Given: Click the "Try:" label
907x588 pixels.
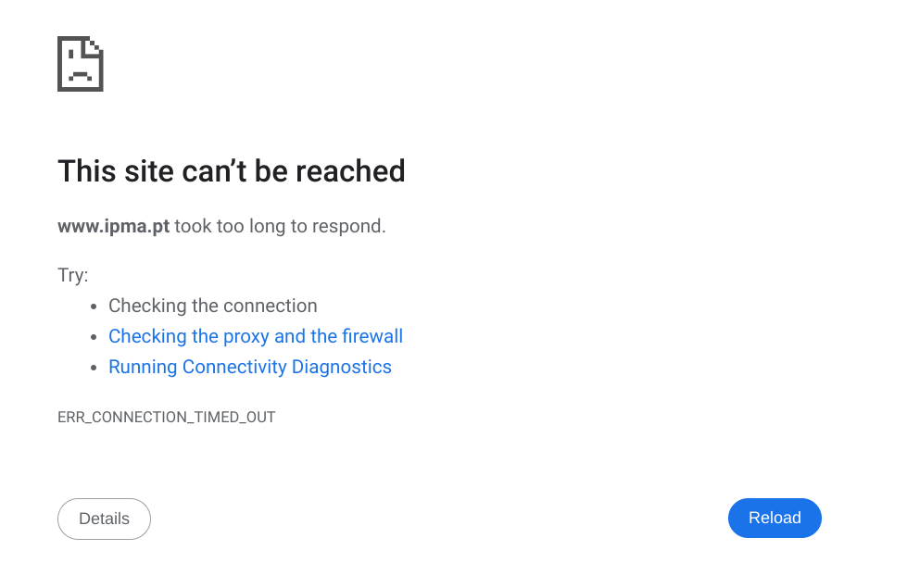Looking at the screenshot, I should [72, 275].
